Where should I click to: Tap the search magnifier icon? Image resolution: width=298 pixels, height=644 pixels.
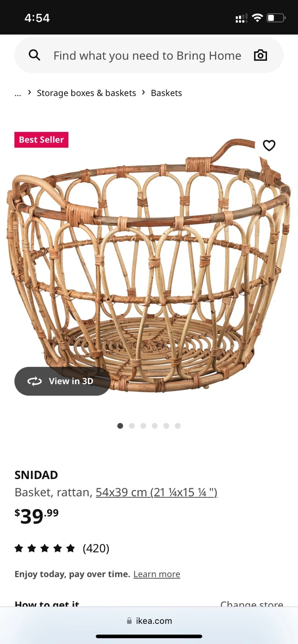point(34,55)
